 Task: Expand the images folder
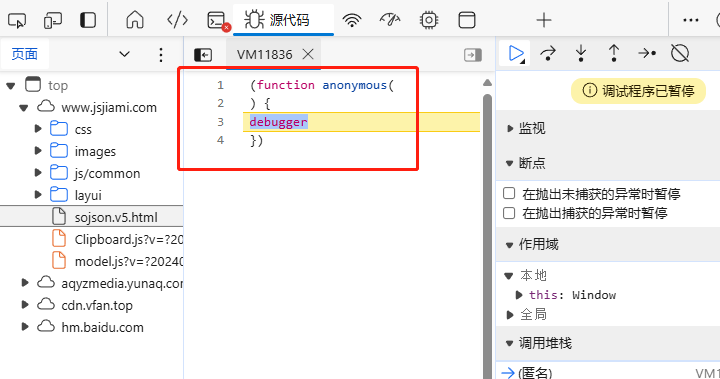pyautogui.click(x=38, y=151)
